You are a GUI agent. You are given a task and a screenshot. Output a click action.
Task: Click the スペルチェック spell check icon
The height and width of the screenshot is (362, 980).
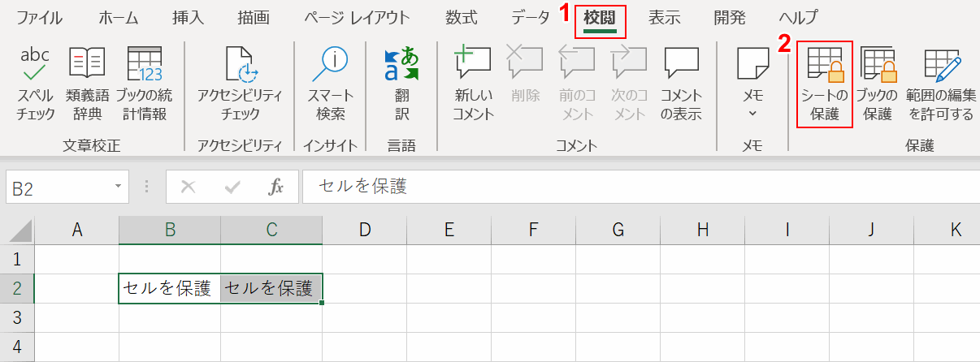[36, 84]
